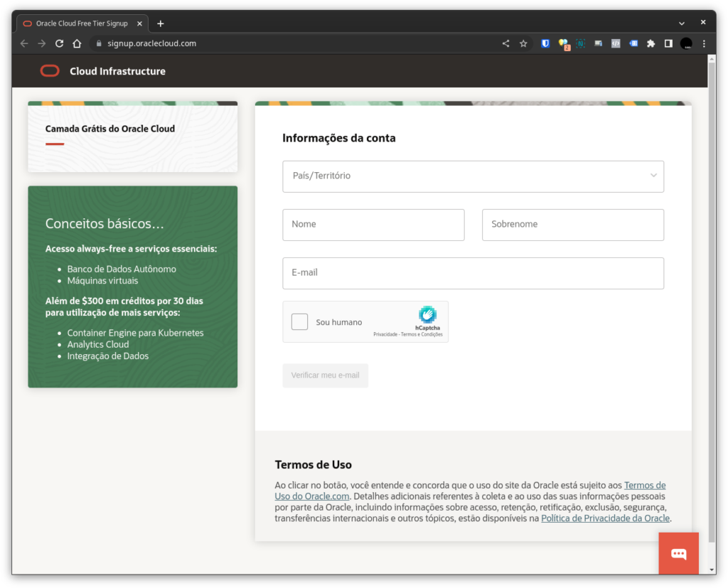Open the blue tag extension icon
Viewport: 728px width, 588px height.
click(633, 43)
